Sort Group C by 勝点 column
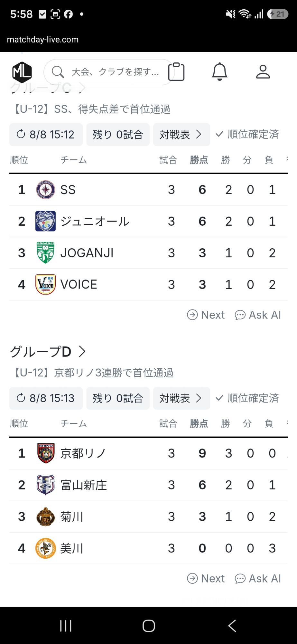Viewport: 297px width, 644px height. click(x=199, y=160)
